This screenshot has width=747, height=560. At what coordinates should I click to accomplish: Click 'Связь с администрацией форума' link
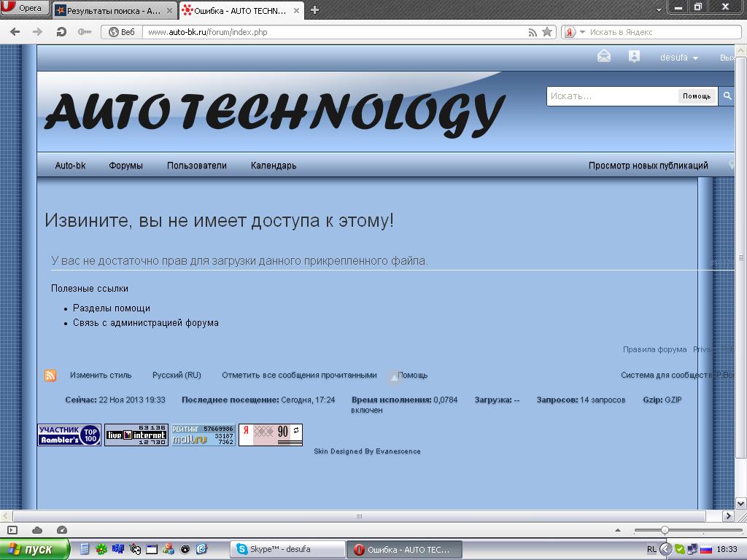click(x=146, y=323)
